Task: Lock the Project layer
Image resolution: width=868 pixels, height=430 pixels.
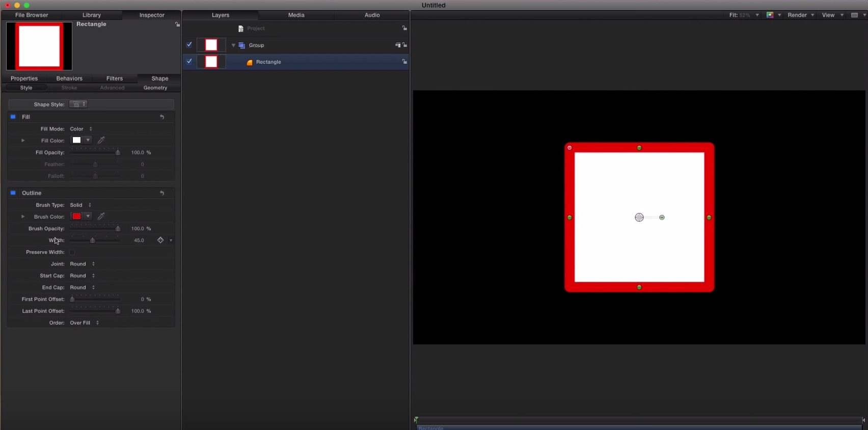Action: point(404,28)
